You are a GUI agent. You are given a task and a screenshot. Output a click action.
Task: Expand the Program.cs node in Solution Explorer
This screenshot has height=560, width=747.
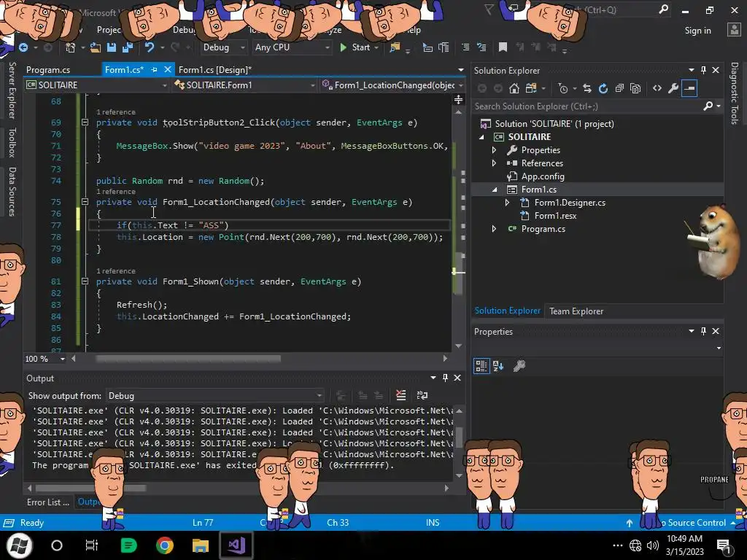coord(494,228)
